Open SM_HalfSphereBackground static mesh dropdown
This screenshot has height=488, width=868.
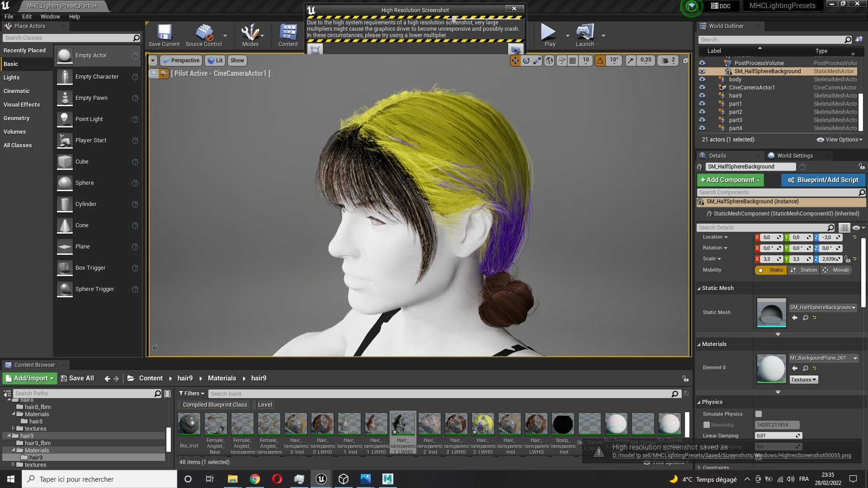(823, 307)
